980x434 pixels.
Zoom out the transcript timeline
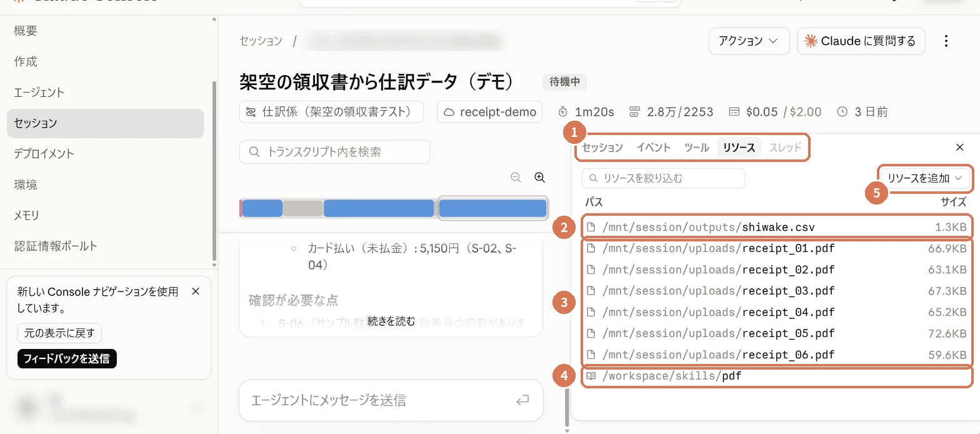[x=516, y=178]
